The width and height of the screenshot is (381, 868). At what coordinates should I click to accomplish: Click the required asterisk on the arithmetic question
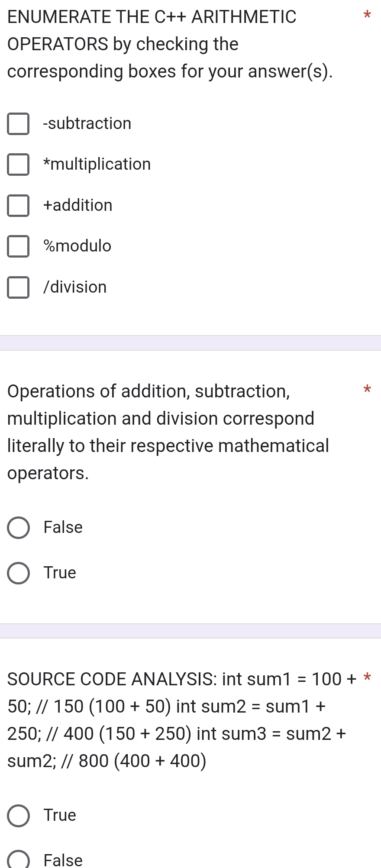(x=367, y=15)
